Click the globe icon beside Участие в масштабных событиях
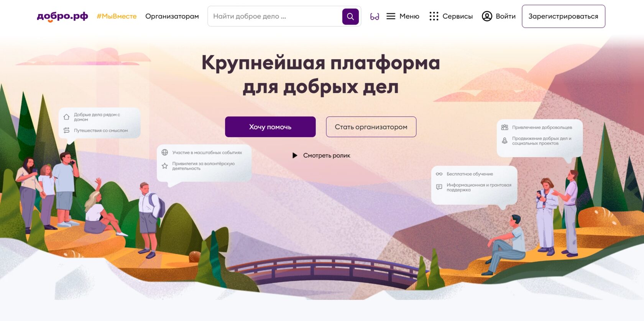This screenshot has height=321, width=644. (x=165, y=152)
